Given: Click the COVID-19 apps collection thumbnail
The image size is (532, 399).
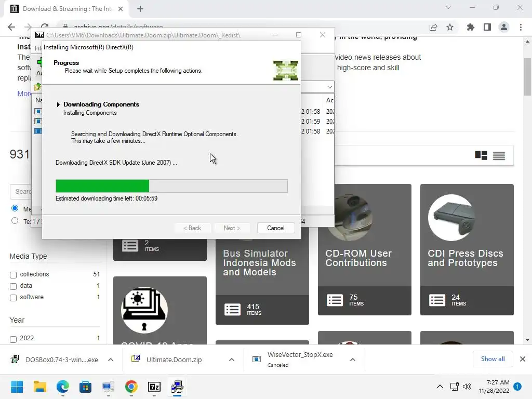Looking at the screenshot, I should pyautogui.click(x=144, y=310).
